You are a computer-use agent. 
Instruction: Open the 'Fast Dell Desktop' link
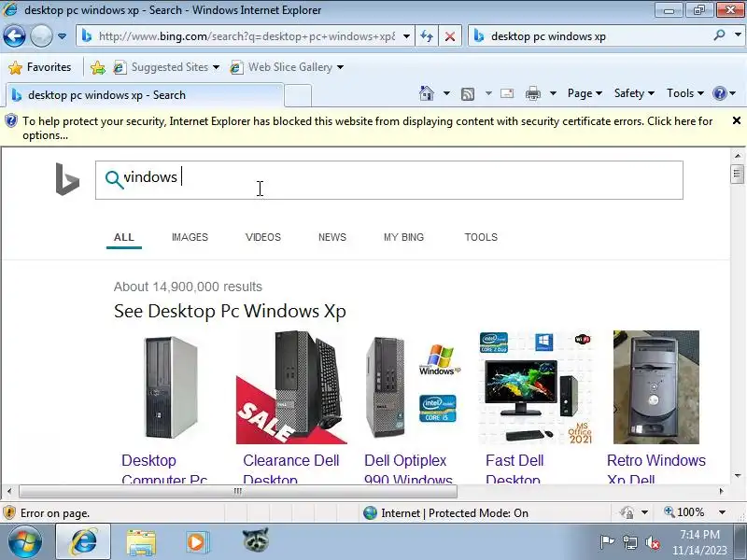pyautogui.click(x=514, y=469)
